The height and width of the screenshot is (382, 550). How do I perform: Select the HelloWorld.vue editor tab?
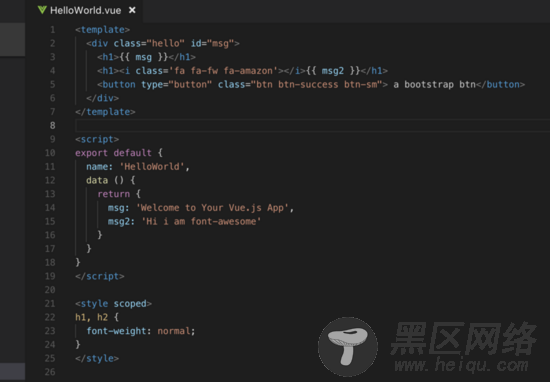pos(84,11)
